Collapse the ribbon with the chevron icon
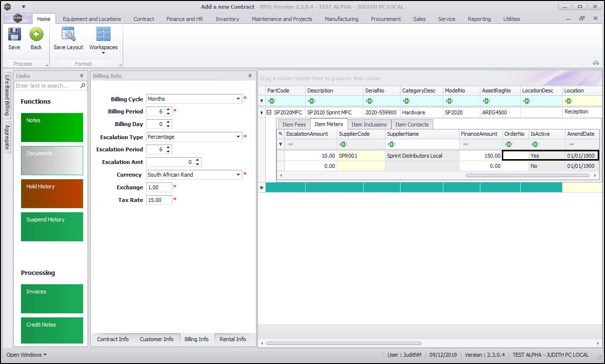The height and width of the screenshot is (364, 605). [x=595, y=63]
